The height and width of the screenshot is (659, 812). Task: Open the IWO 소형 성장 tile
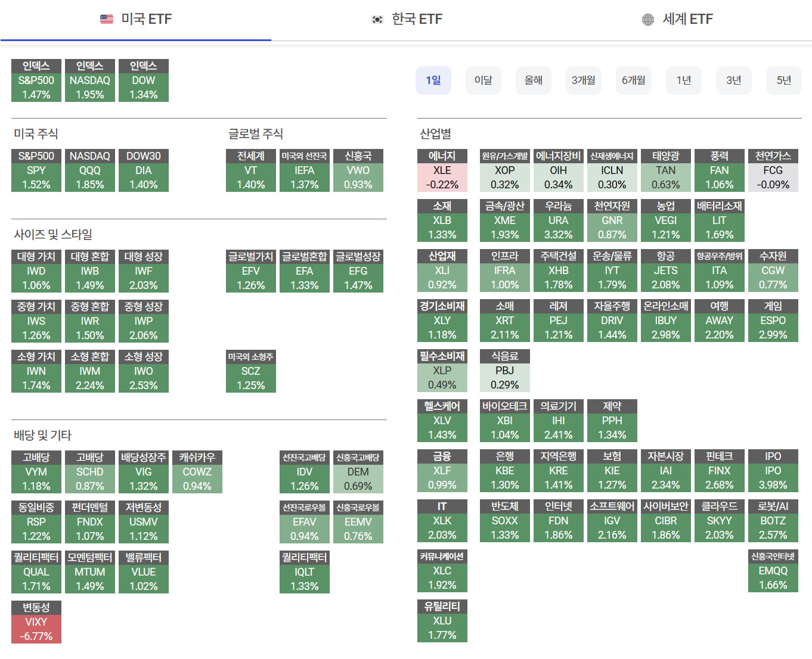point(144,371)
